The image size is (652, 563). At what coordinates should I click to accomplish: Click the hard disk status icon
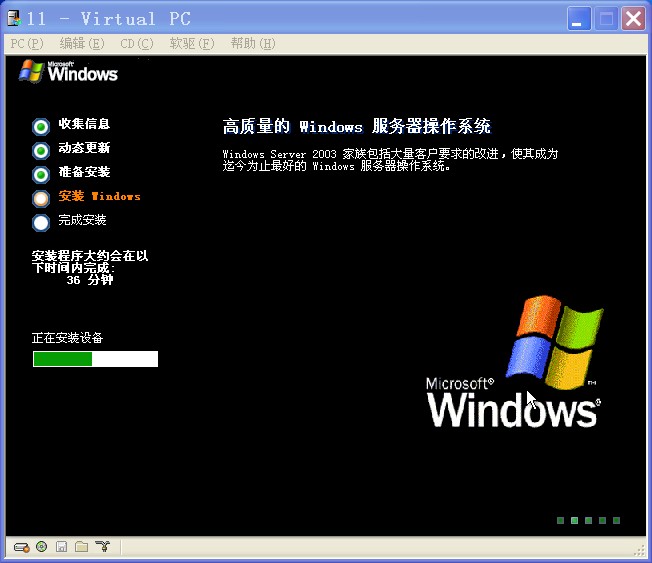22,547
